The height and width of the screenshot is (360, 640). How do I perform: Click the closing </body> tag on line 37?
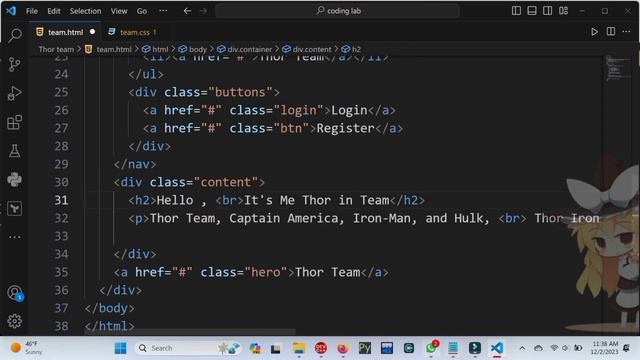pyautogui.click(x=109, y=308)
